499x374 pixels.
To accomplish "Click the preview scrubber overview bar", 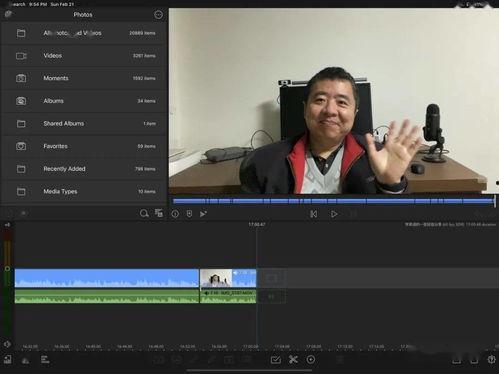I will (333, 201).
